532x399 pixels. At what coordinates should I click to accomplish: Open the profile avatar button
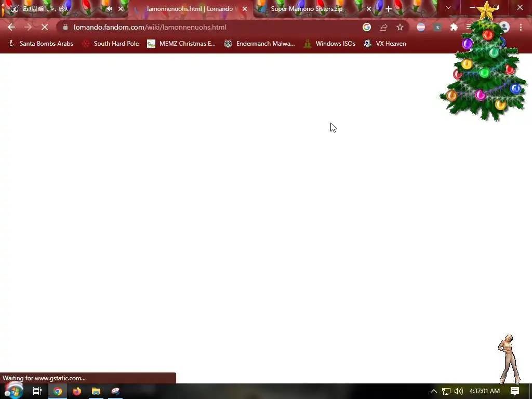click(504, 27)
